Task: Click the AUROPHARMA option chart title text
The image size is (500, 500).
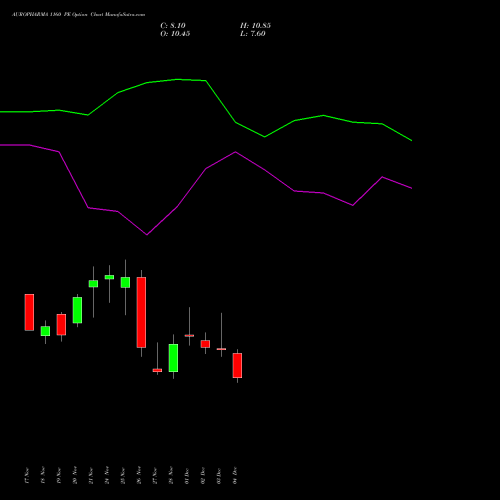Action: click(x=78, y=15)
